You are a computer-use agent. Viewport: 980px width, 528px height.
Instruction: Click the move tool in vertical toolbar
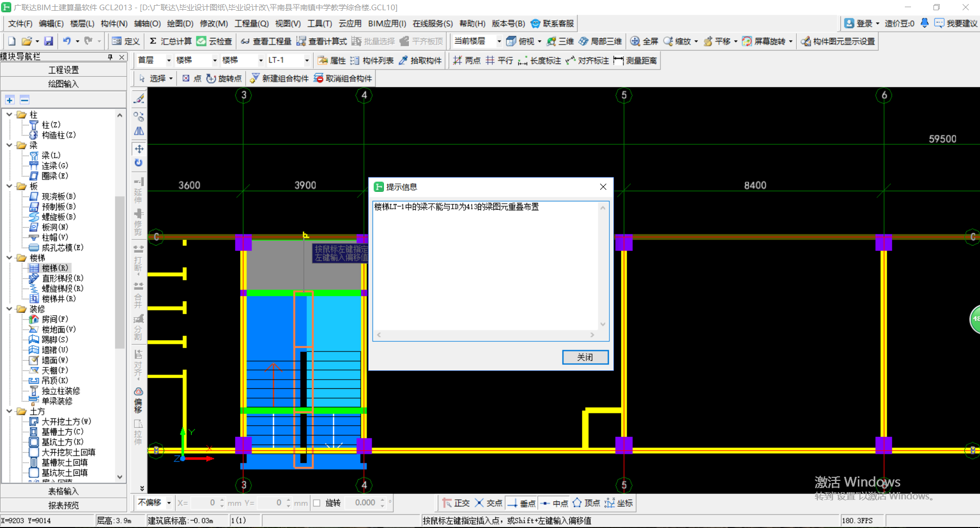139,149
